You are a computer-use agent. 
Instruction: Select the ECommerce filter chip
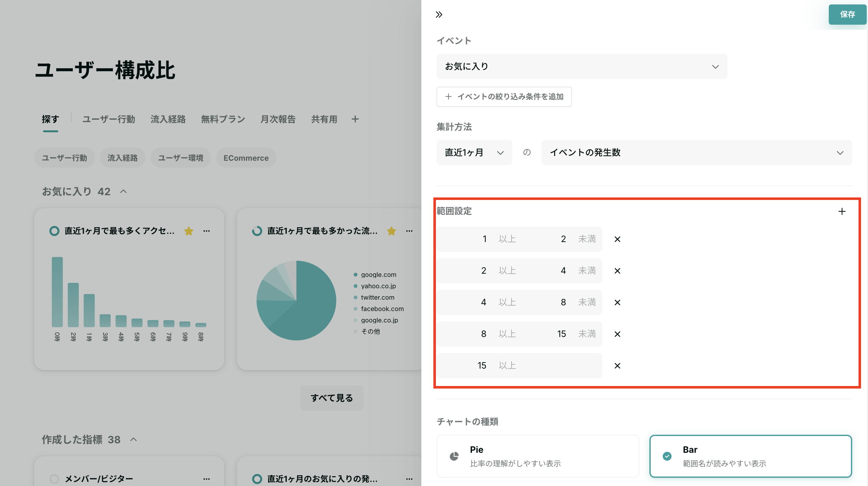[x=246, y=158]
